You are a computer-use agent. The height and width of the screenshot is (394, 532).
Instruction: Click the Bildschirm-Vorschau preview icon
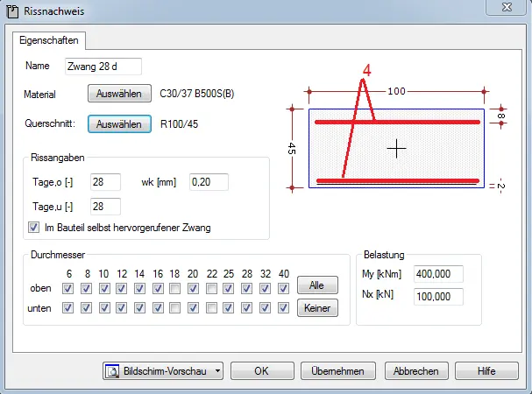coord(112,371)
